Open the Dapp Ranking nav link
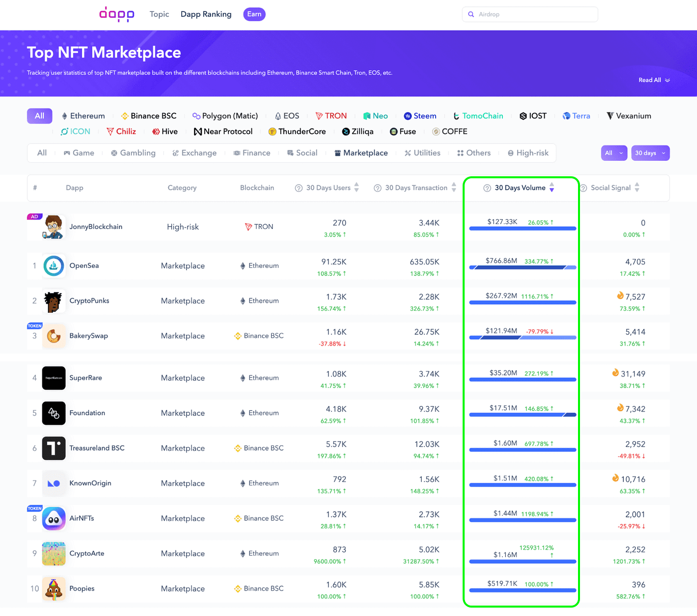 206,14
